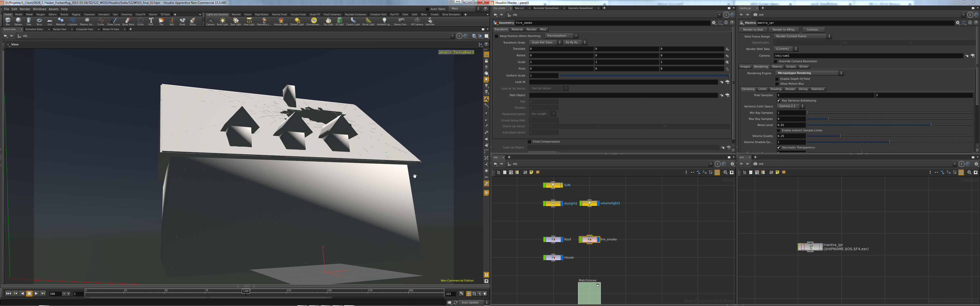Screen dimensions: 980x306
Task: Enable Depth Of Field checkbox
Action: [777, 79]
